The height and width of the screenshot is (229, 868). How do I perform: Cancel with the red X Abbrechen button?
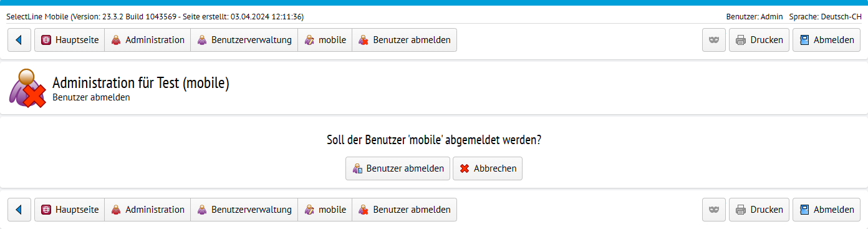pyautogui.click(x=488, y=168)
